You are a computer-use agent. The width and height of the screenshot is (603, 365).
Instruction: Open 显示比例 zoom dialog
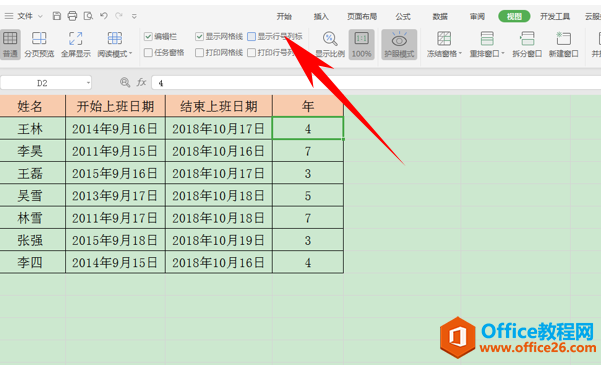tap(330, 45)
